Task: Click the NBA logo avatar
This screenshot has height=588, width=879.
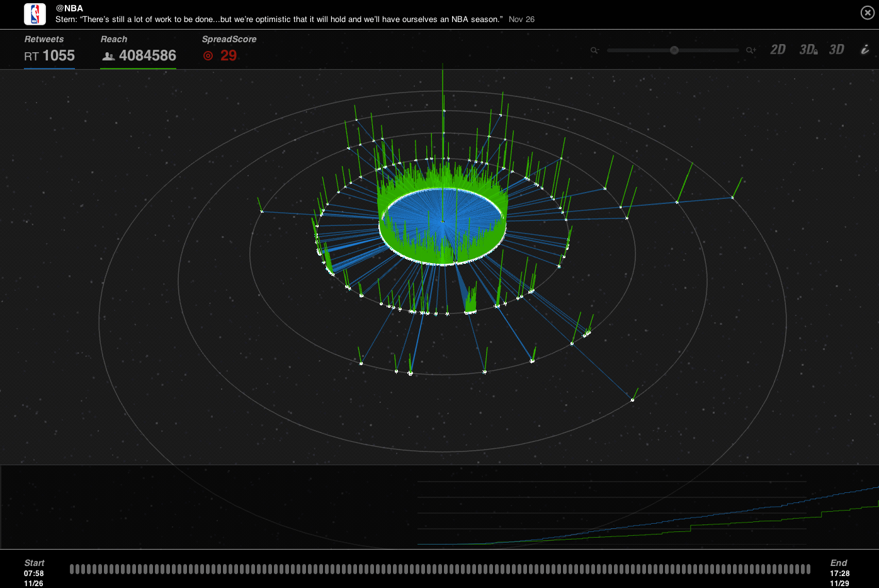Action: tap(35, 14)
